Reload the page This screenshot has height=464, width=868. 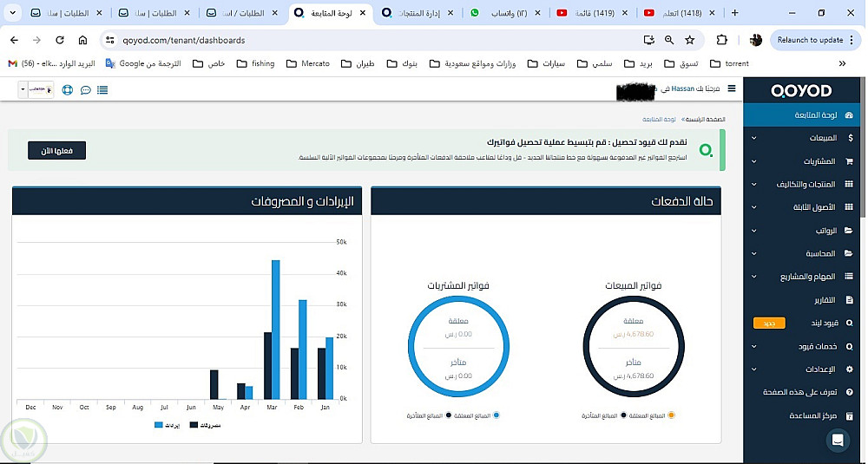(60, 40)
